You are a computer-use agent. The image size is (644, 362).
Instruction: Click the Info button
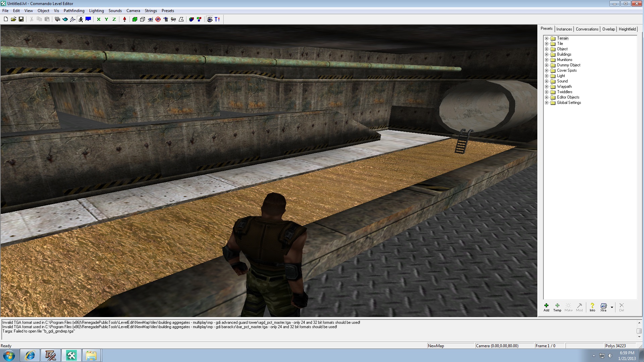tap(592, 307)
